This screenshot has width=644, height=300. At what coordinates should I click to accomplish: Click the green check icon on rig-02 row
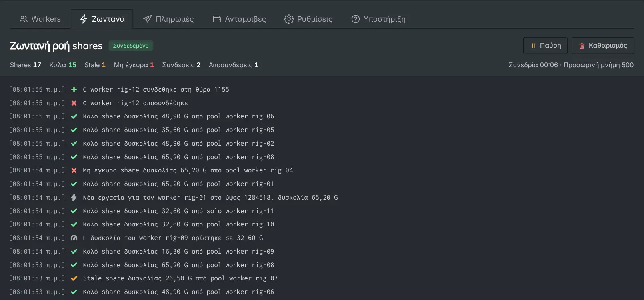74,144
